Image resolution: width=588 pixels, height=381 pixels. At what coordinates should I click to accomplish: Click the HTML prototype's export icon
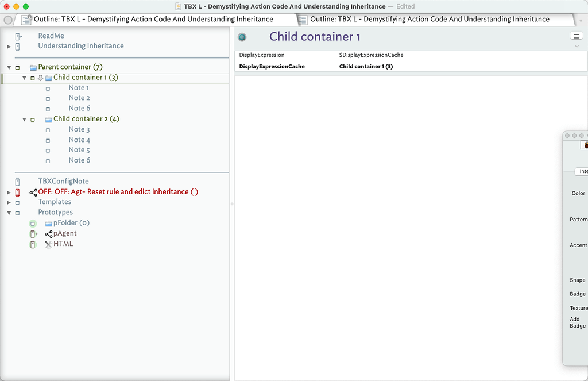point(48,244)
